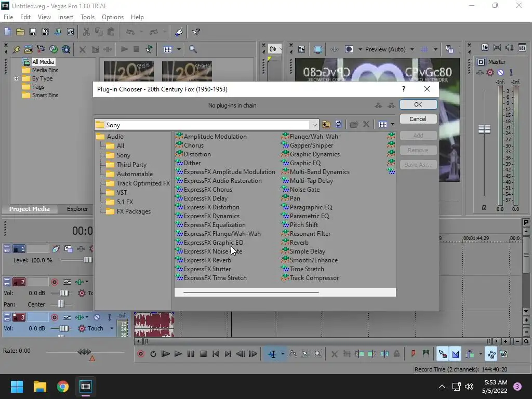Screen dimensions: 532x399
Task: Open the Edit menu
Action: 25,17
